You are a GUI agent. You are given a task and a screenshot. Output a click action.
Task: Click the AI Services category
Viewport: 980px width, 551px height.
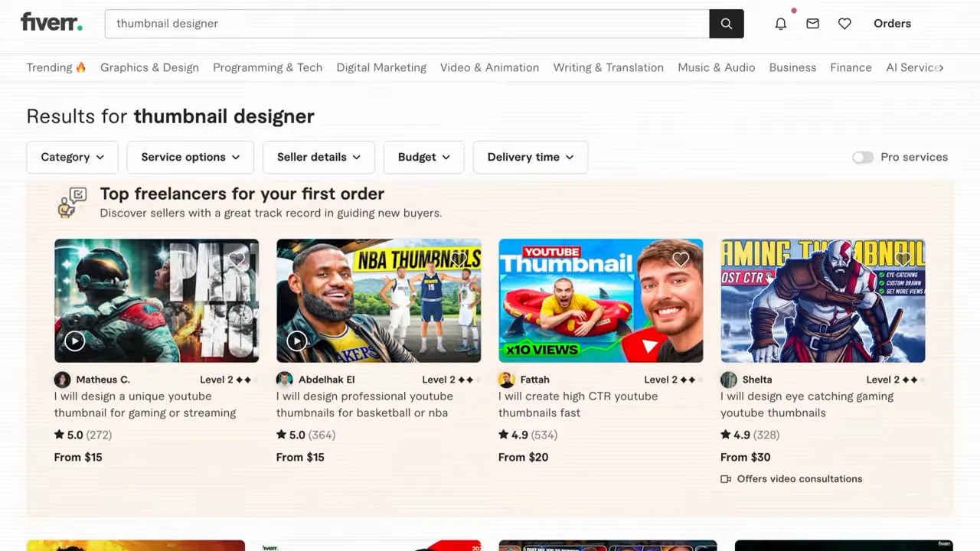pos(911,67)
